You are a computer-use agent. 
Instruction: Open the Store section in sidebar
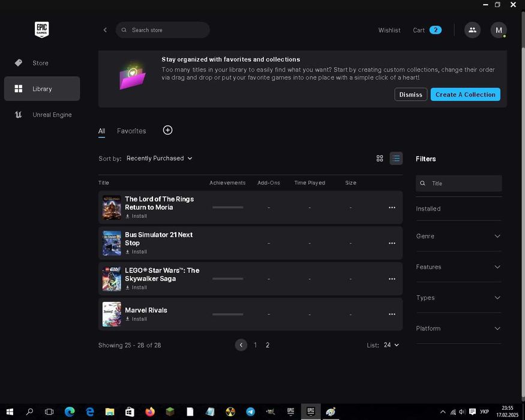42,63
